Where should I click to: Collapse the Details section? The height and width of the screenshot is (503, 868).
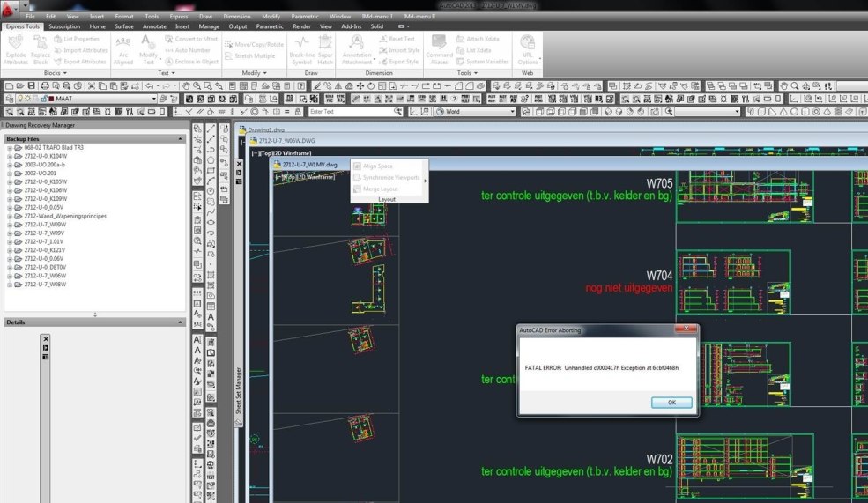click(180, 322)
